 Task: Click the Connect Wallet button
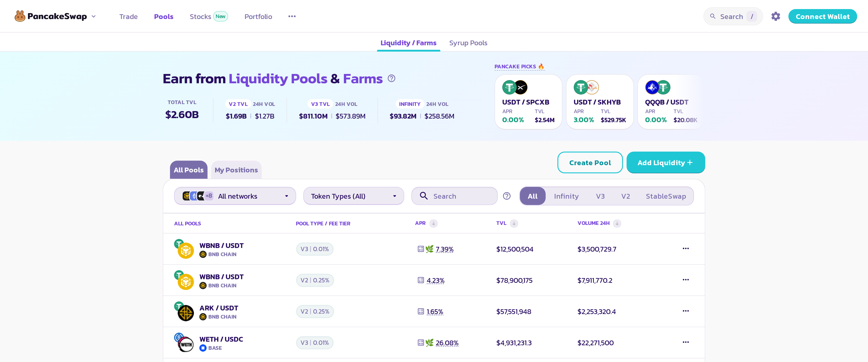click(x=823, y=16)
